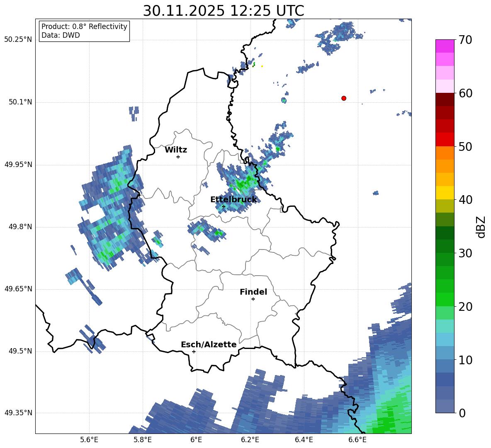Click the 50.25°N latitude label
Viewport: 491px width, 448px height.
(x=18, y=40)
